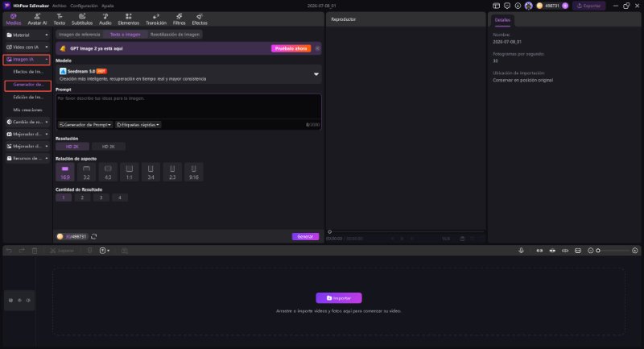Viewport: 644px width, 349px height.
Task: Select 4:3 aspect ratio
Action: pos(108,172)
